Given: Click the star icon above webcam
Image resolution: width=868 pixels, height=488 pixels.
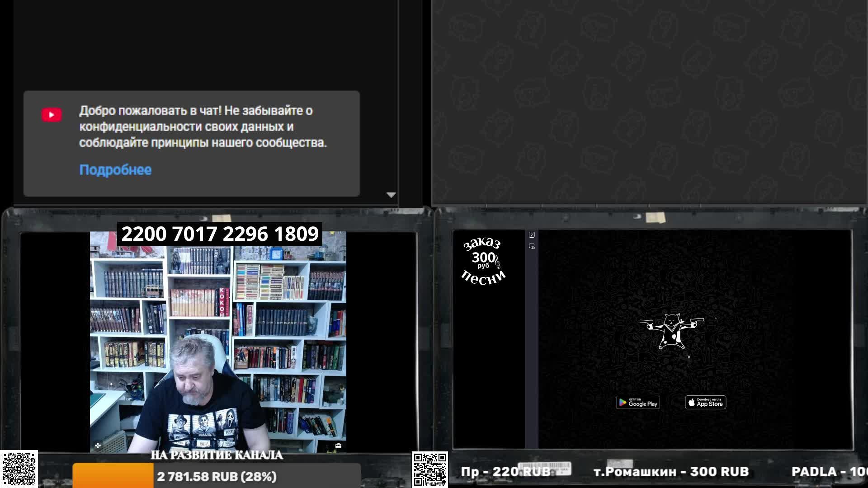Looking at the screenshot, I should [x=332, y=233].
